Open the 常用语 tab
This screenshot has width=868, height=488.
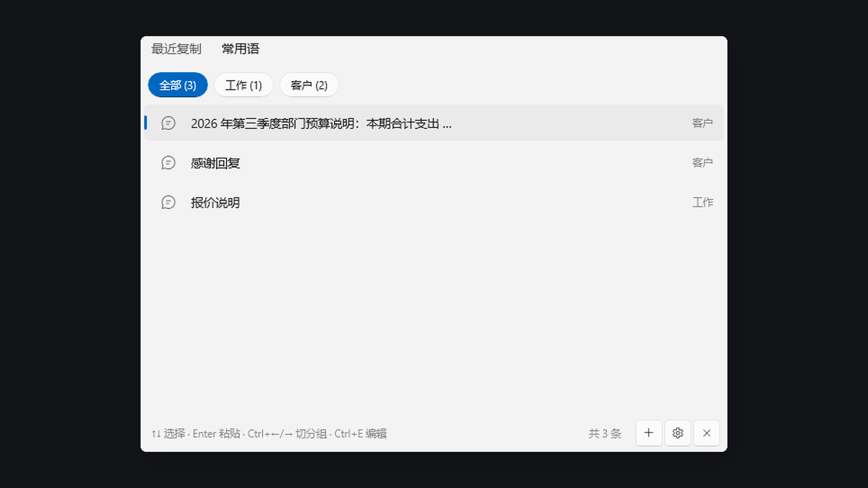[x=241, y=49]
